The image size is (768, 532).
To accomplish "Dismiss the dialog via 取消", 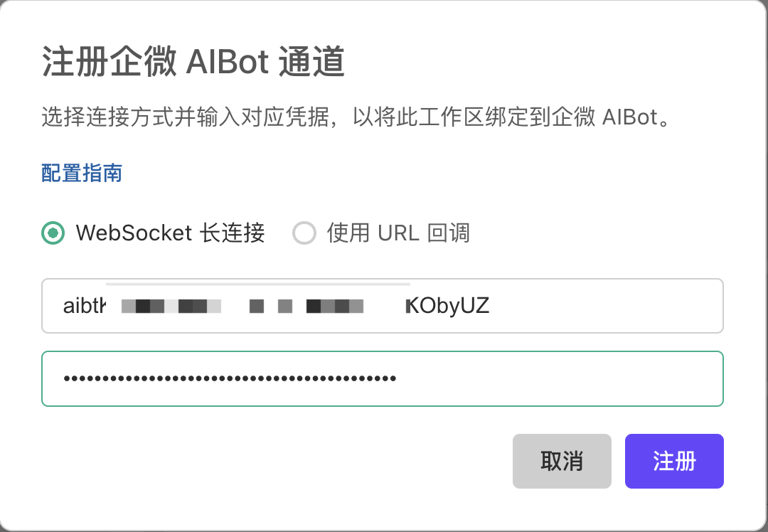I will tap(562, 461).
